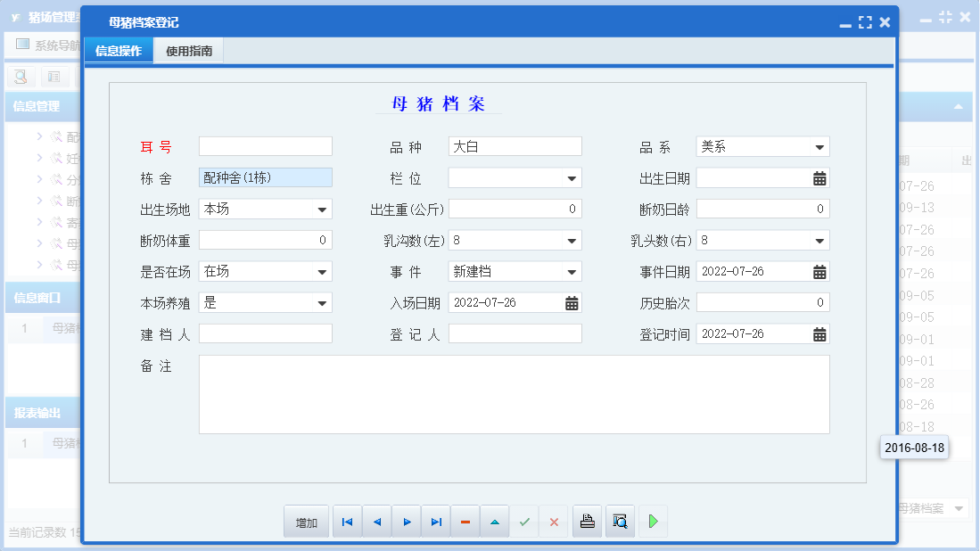Jump to the first record
Image resolution: width=980 pixels, height=551 pixels.
point(347,522)
